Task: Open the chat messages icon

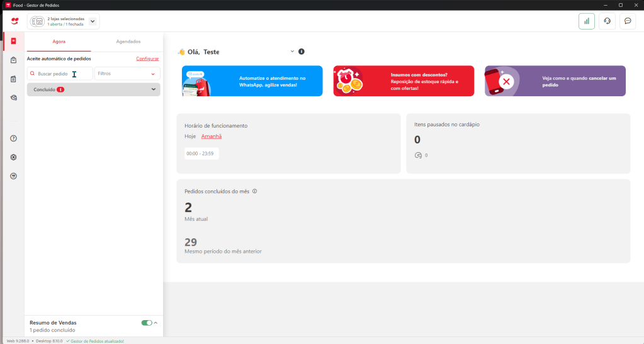Action: (x=628, y=21)
